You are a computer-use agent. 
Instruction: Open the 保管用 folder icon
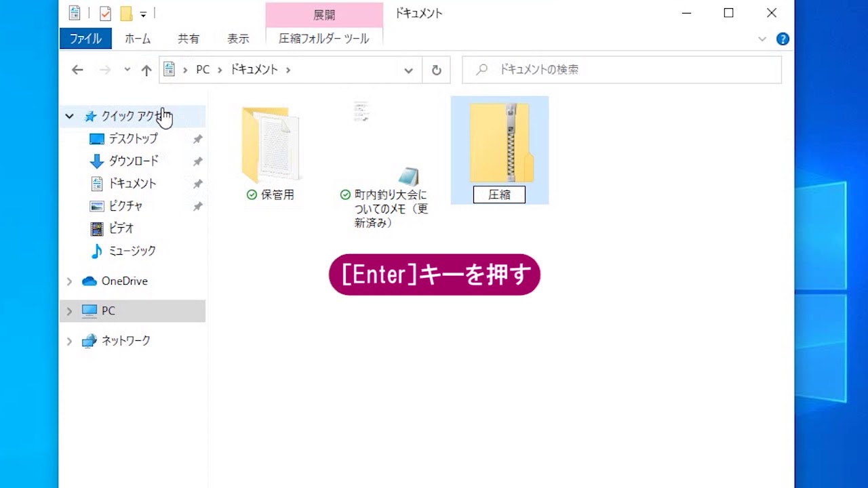click(270, 145)
